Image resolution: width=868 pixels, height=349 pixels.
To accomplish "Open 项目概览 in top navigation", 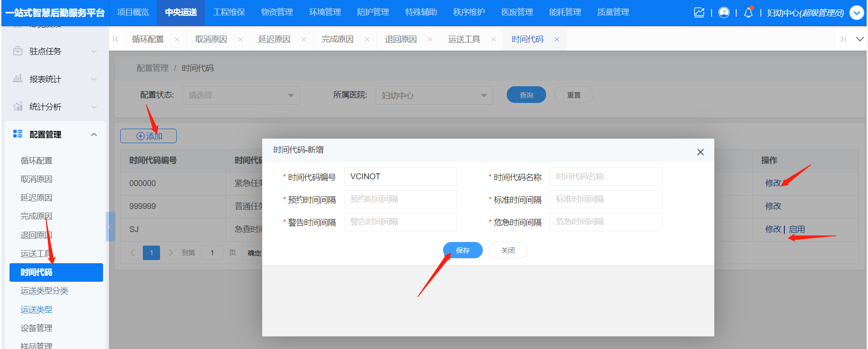I will point(133,12).
